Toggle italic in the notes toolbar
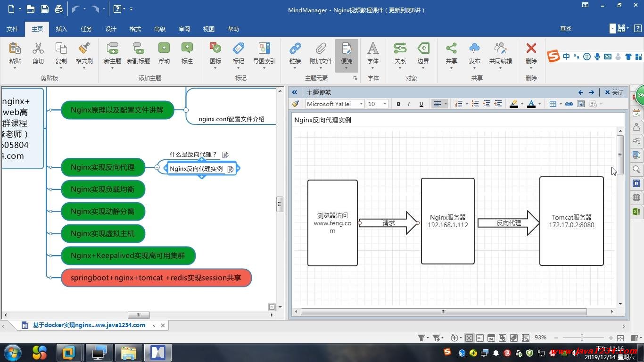644x362 pixels. [x=409, y=104]
